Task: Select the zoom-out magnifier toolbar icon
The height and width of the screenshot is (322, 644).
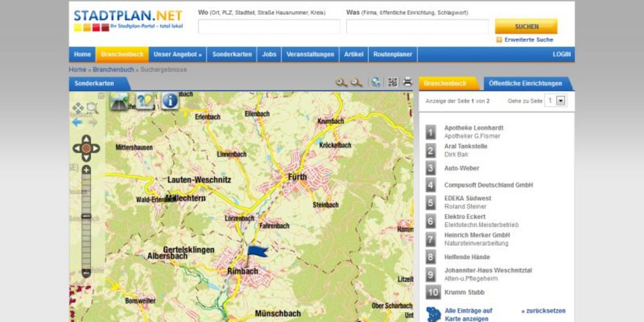Action: [357, 83]
